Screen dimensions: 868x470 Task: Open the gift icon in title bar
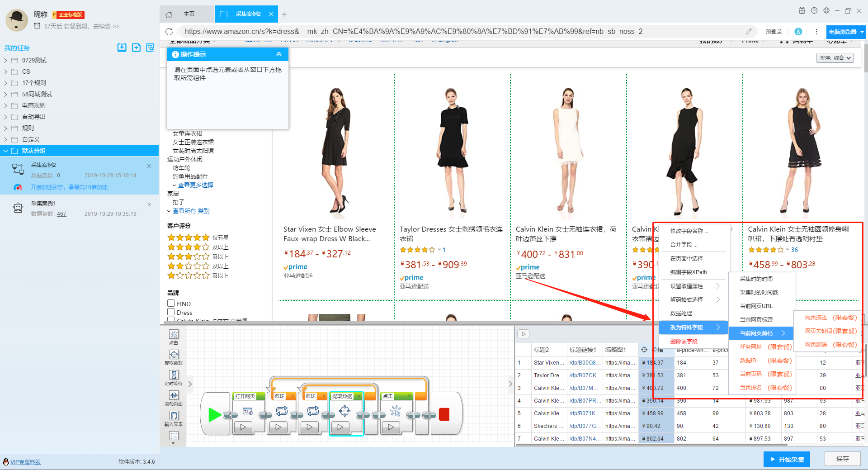(x=802, y=11)
